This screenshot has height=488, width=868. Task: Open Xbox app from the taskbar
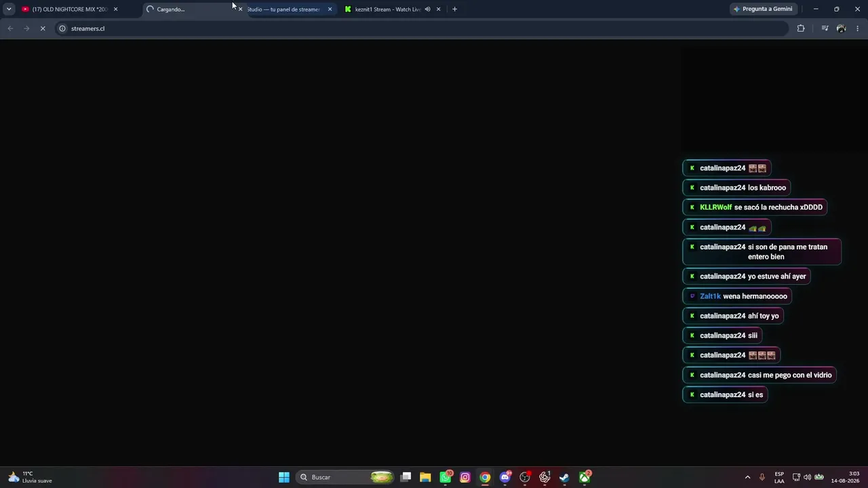click(585, 477)
